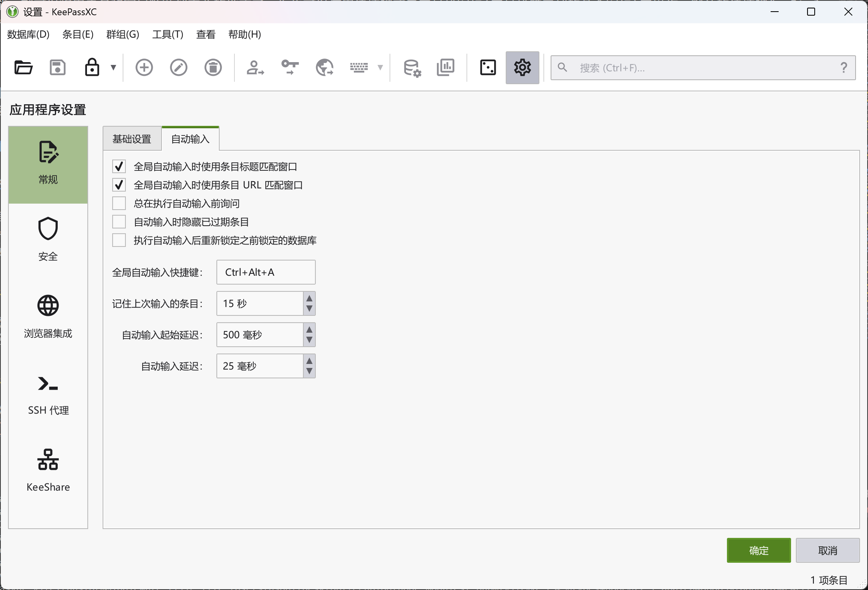
Task: Open the 工具(T) menu
Action: coord(168,34)
